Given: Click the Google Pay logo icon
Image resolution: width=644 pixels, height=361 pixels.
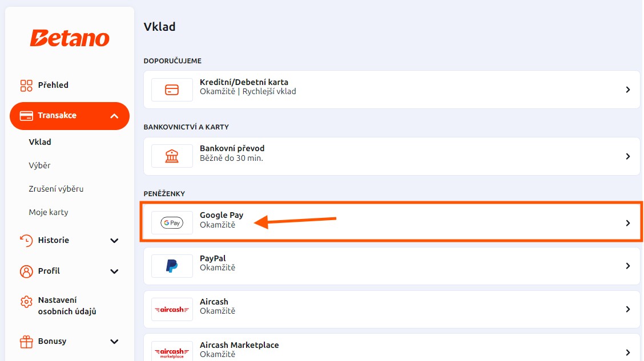Looking at the screenshot, I should tap(172, 223).
